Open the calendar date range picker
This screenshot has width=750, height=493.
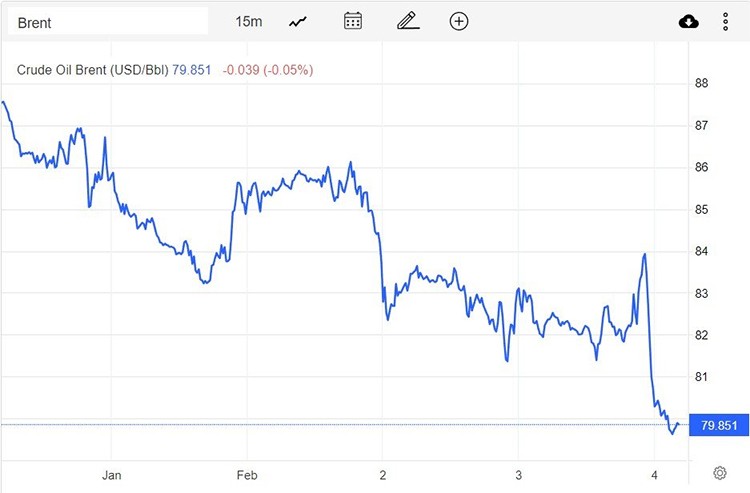pos(352,21)
